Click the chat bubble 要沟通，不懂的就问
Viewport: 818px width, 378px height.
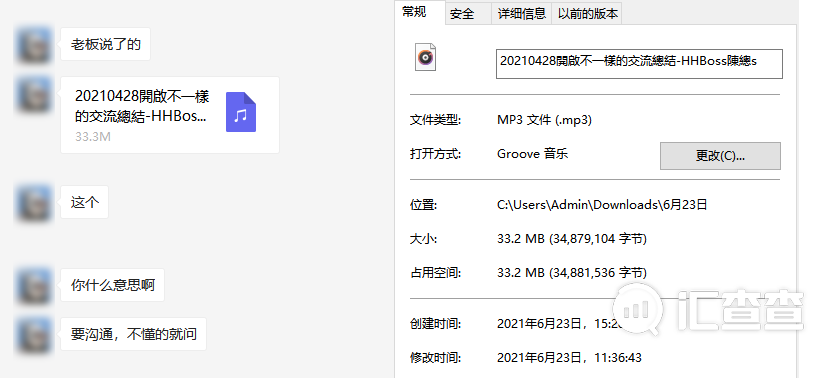[134, 334]
